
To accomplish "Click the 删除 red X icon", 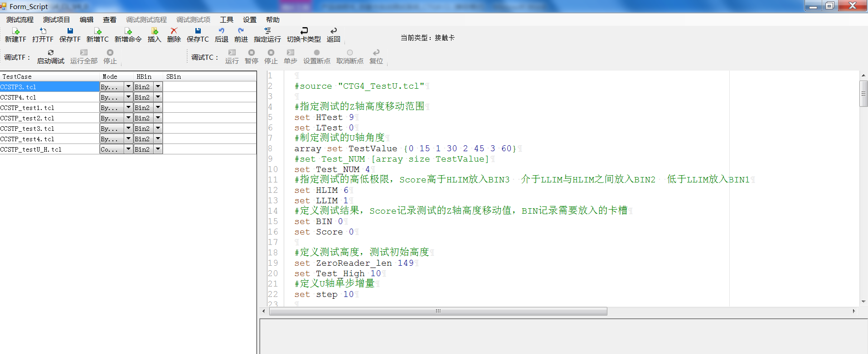I will point(174,31).
